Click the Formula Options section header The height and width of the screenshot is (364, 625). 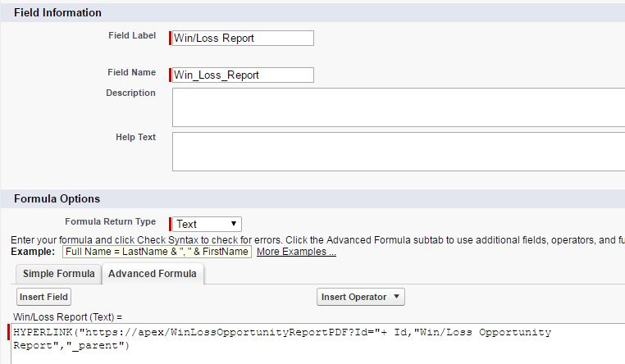(x=57, y=199)
